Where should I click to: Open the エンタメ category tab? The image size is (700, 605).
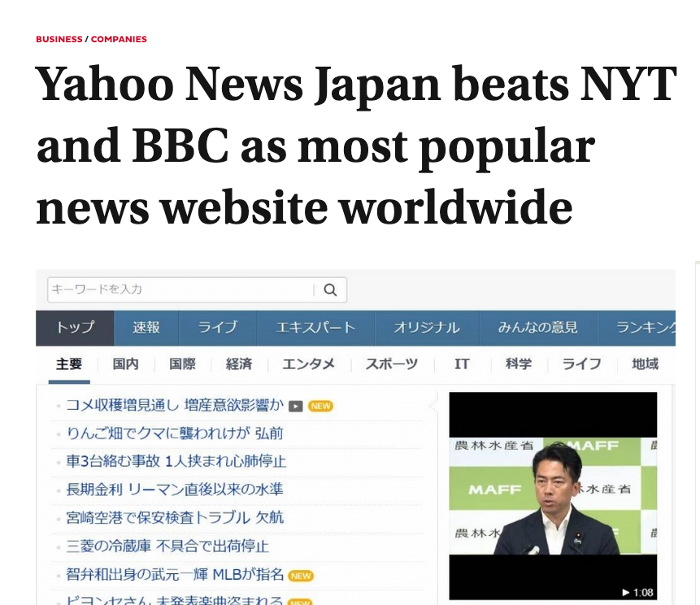point(308,364)
